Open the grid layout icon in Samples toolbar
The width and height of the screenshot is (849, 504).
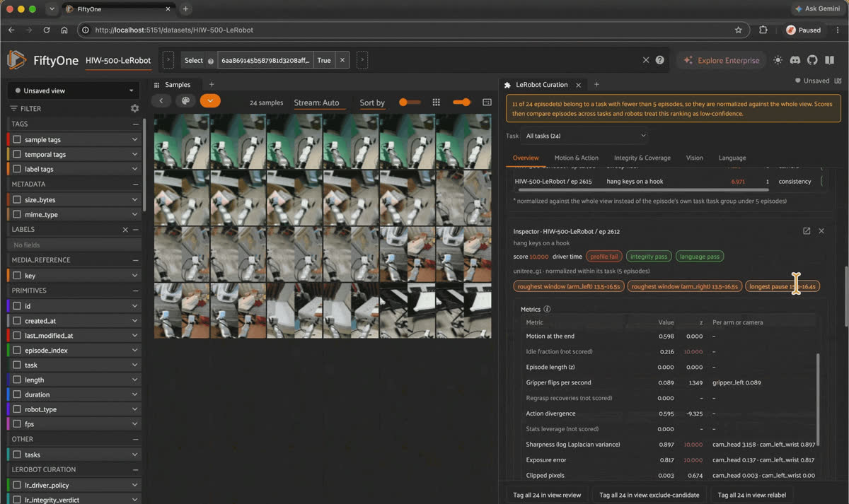coord(437,102)
